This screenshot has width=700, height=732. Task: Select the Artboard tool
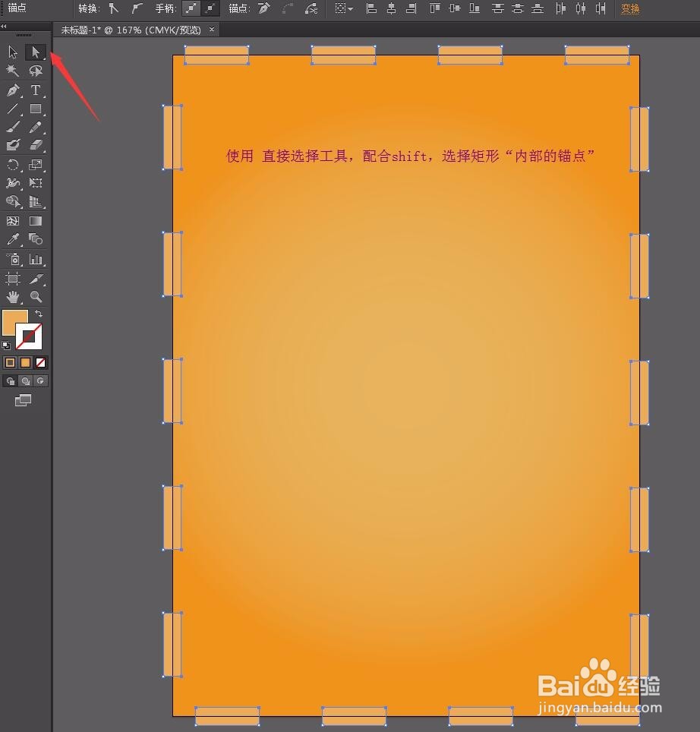tap(13, 279)
